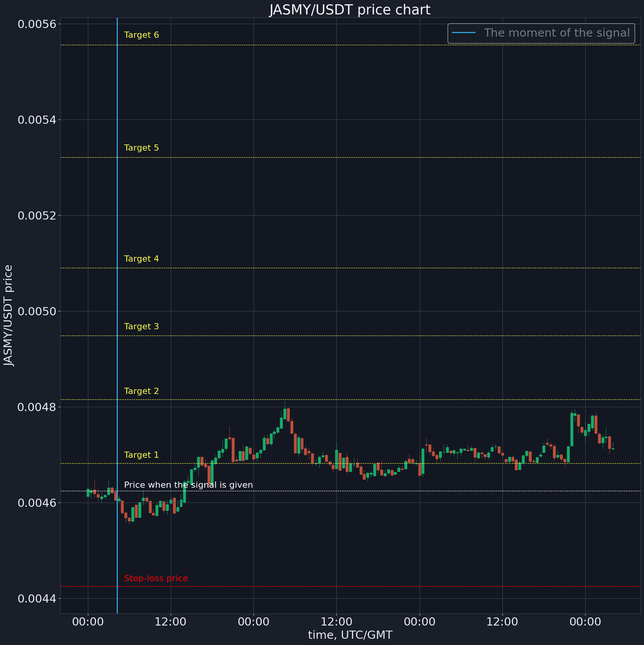This screenshot has height=645, width=644.
Task: Click the Target 6 label
Action: [x=141, y=34]
